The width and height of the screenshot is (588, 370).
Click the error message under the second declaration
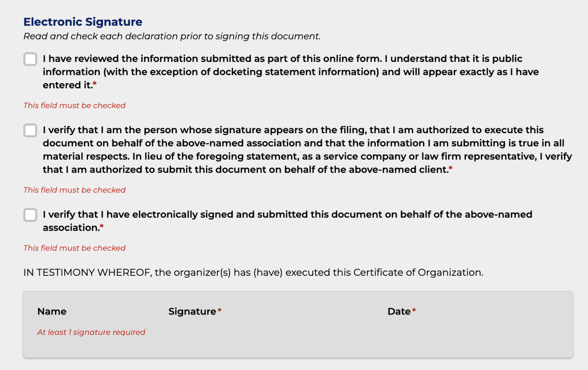click(x=74, y=190)
